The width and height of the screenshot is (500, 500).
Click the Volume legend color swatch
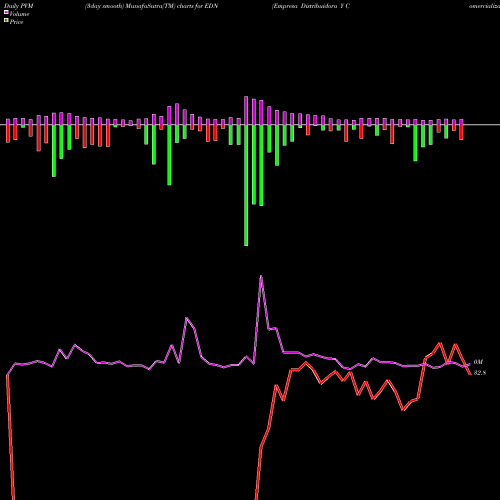point(6,12)
